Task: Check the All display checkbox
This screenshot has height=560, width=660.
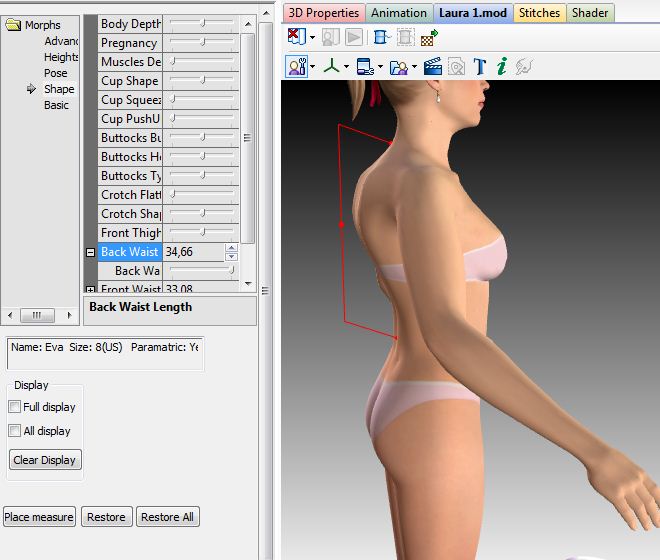Action: click(14, 431)
